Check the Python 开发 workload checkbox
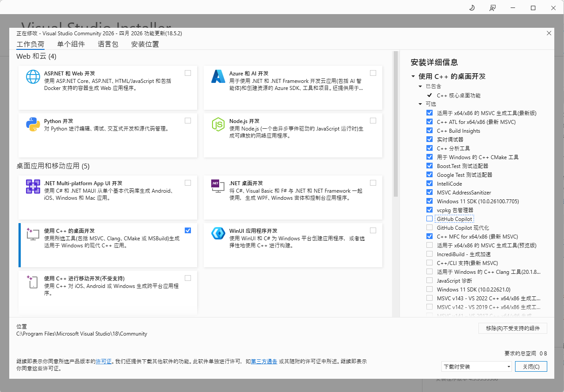Viewport: 564px width, 392px height. click(188, 120)
